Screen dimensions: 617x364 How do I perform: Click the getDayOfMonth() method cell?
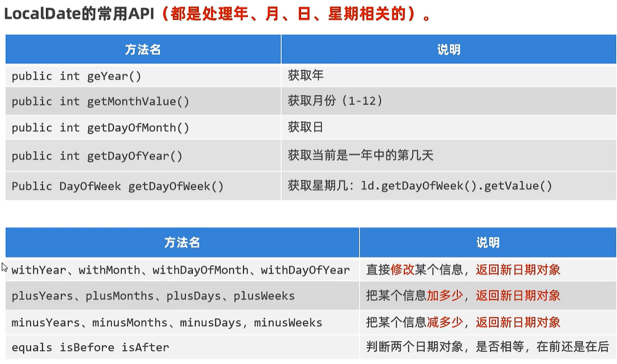click(101, 128)
